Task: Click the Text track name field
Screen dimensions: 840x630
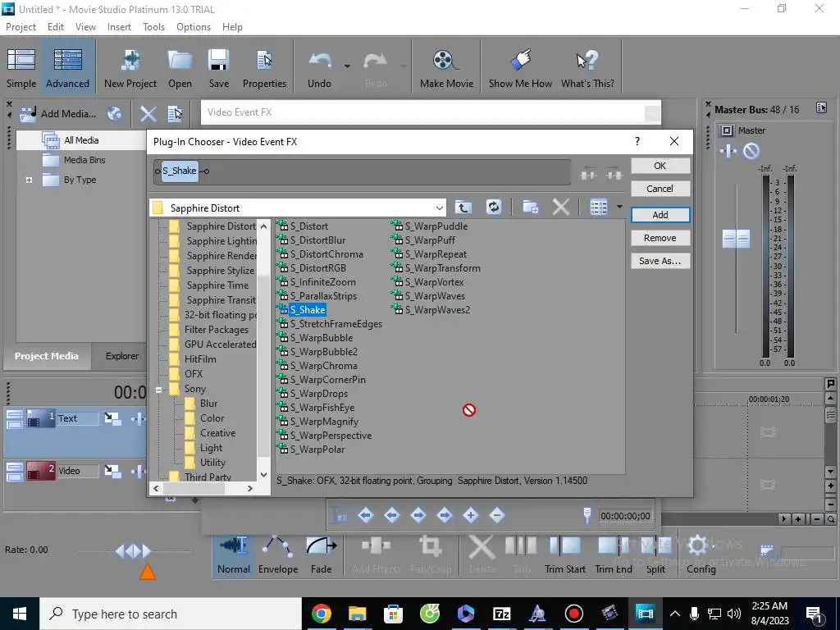Action: [78, 418]
